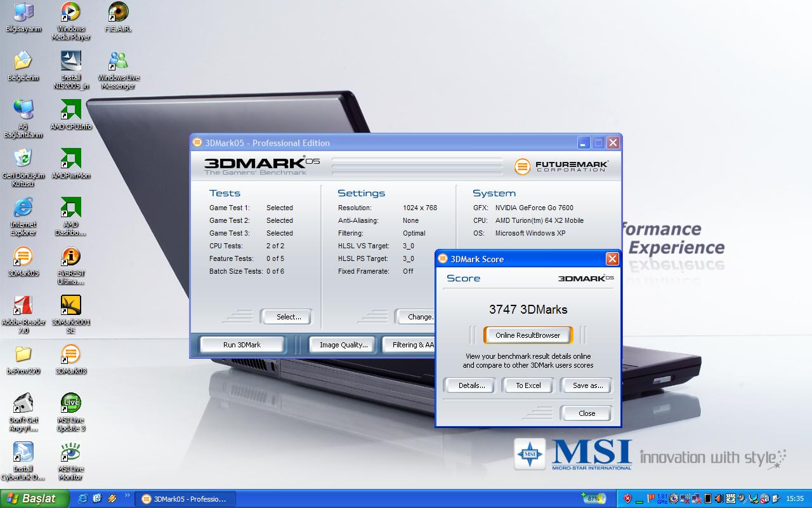Image resolution: width=812 pixels, height=508 pixels.
Task: Click AMD Turion(tm) 64 X2 Mobile text
Action: click(x=539, y=220)
